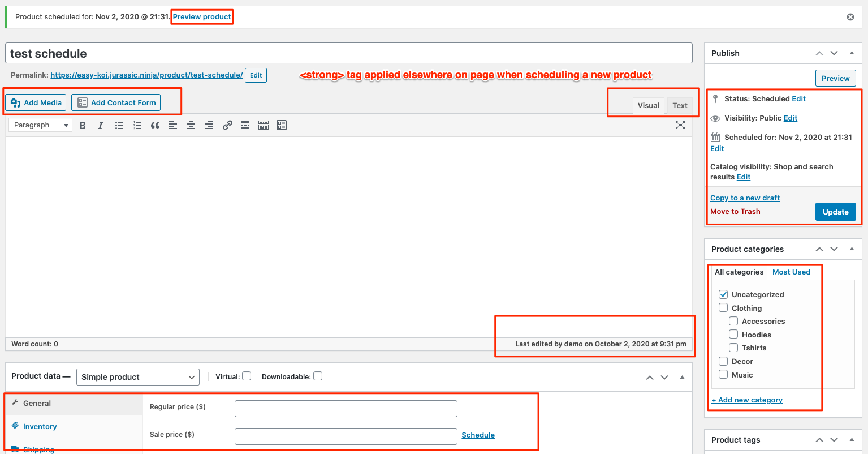Viewport: 868px width, 454px height.
Task: Switch to the Text editing tab
Action: 680,105
